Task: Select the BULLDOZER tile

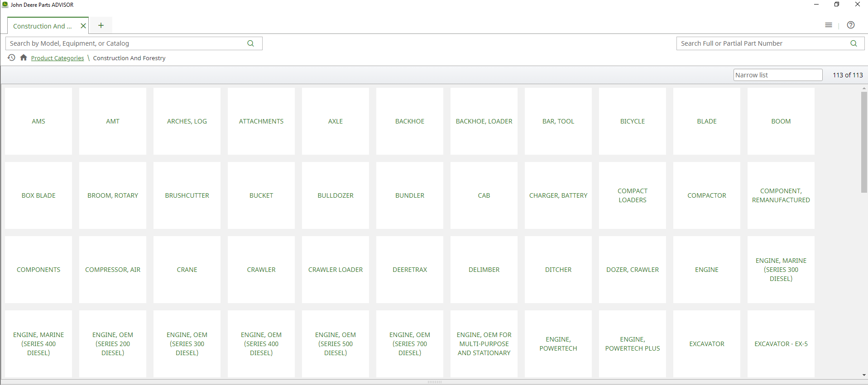Action: (x=336, y=195)
